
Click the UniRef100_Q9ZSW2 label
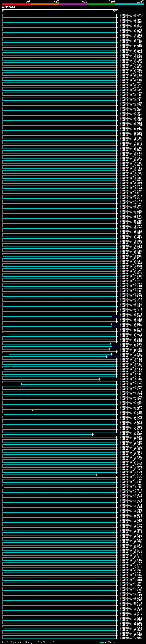click(x=131, y=387)
